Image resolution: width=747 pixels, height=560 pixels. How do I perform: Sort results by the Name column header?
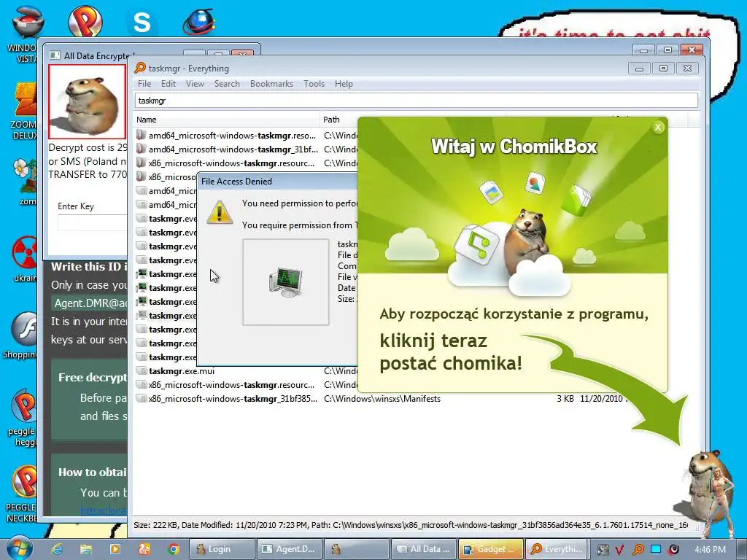point(226,120)
